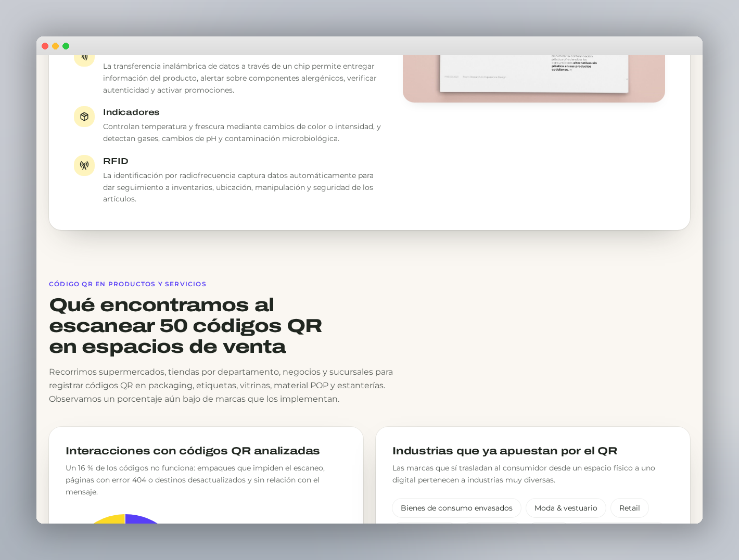Screen dimensions: 739x560
Task: Click the Qué encontramos al escanear heading
Action: (x=186, y=326)
